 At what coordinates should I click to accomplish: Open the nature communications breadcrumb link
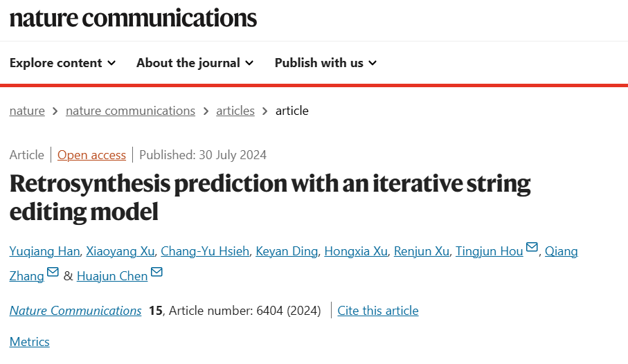[x=131, y=111]
